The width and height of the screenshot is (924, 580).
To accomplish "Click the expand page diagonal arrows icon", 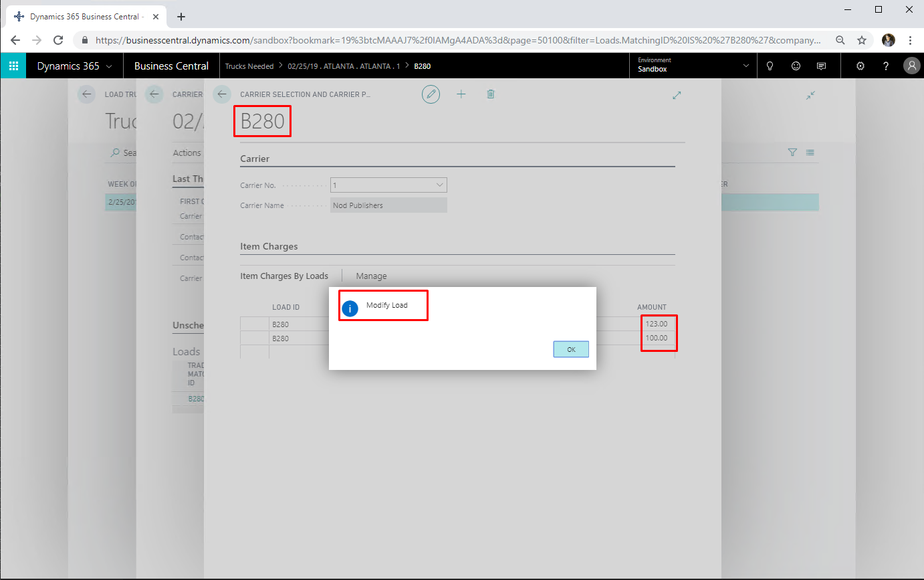I will click(677, 95).
